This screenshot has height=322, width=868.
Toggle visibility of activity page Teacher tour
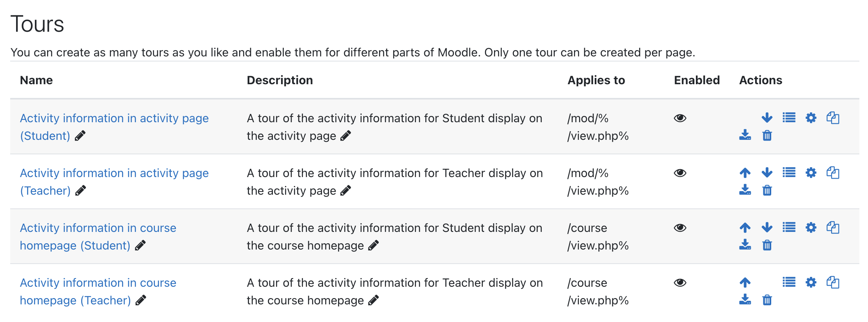(680, 173)
